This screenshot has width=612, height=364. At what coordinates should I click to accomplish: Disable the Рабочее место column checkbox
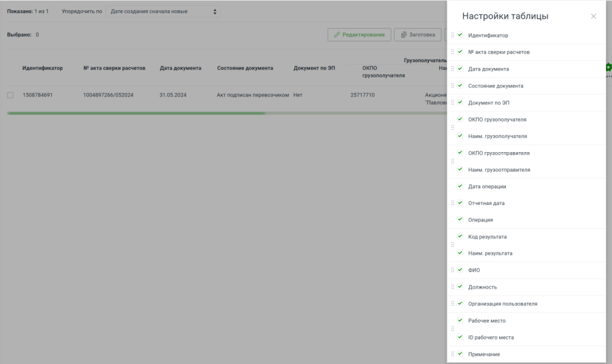pos(460,320)
